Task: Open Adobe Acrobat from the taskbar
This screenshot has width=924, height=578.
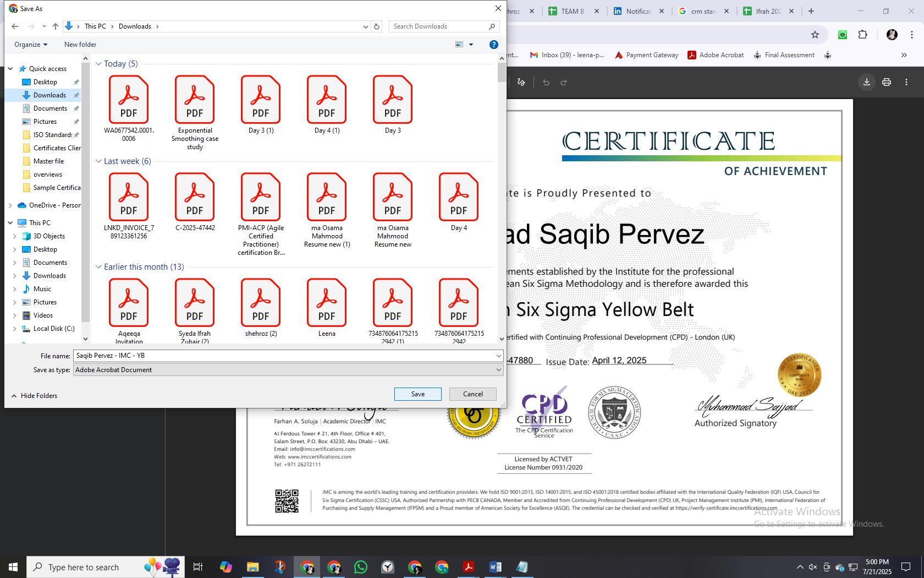Action: click(468, 567)
